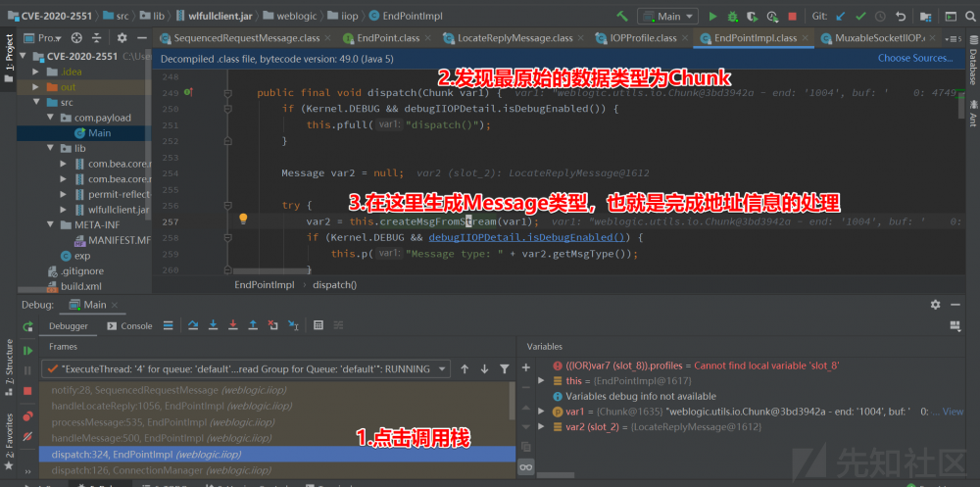Click the Rerun Main debug icon
Screen dimensions: 980x487
coord(27,325)
